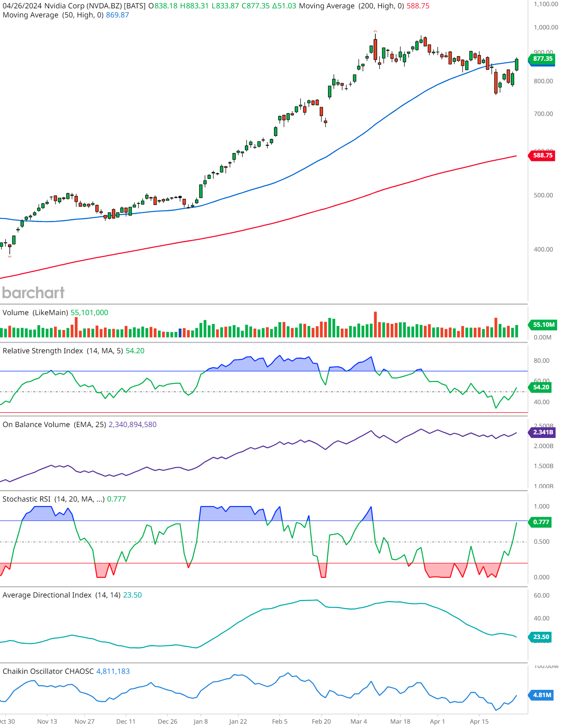
Task: Click the 0.00M volume axis label
Action: click(542, 337)
